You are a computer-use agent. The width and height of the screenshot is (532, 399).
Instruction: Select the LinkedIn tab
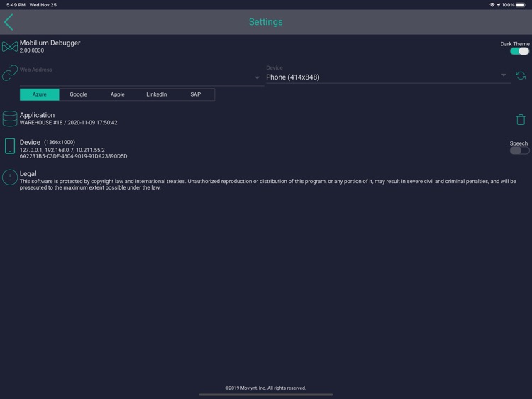coord(157,94)
